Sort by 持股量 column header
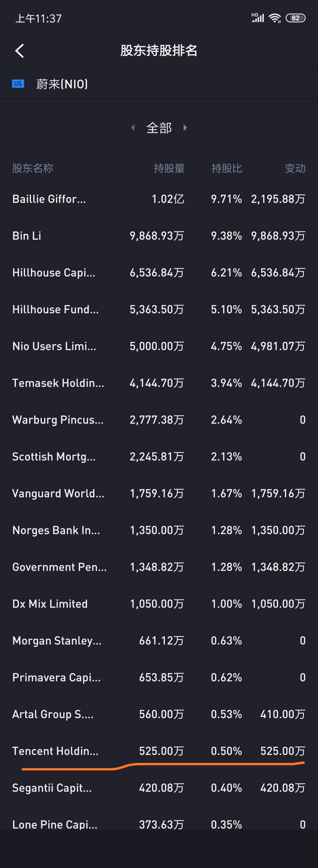The width and height of the screenshot is (318, 868). click(x=169, y=168)
